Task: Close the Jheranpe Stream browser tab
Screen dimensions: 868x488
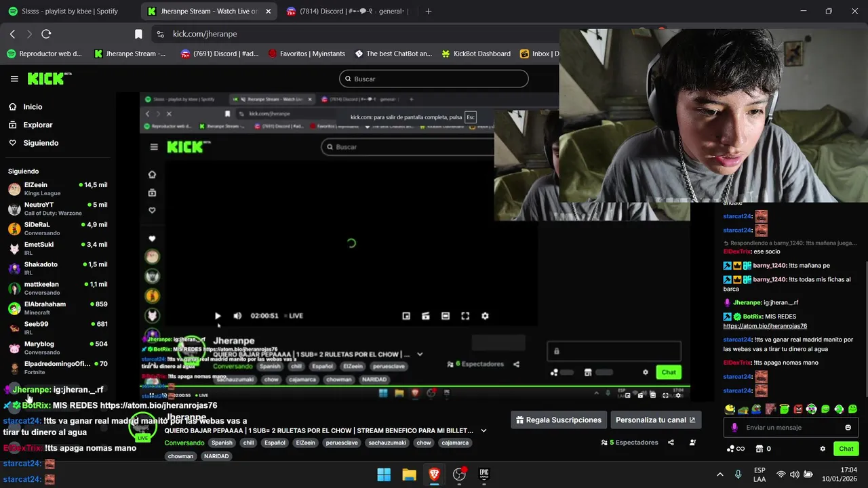Action: (x=269, y=11)
